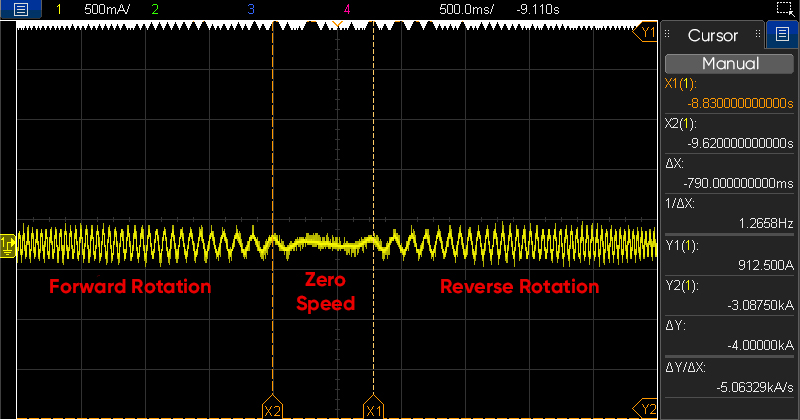Select the Y1 cursor flag

pyautogui.click(x=647, y=32)
